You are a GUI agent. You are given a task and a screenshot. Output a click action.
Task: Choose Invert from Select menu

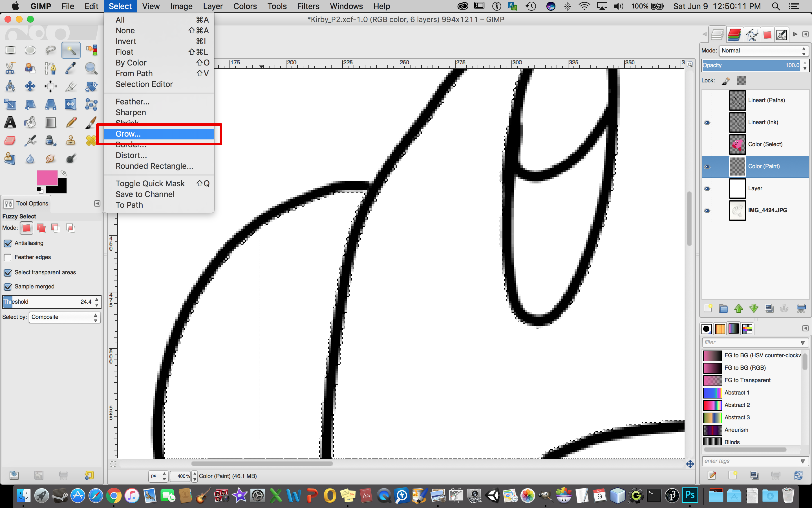point(159,41)
